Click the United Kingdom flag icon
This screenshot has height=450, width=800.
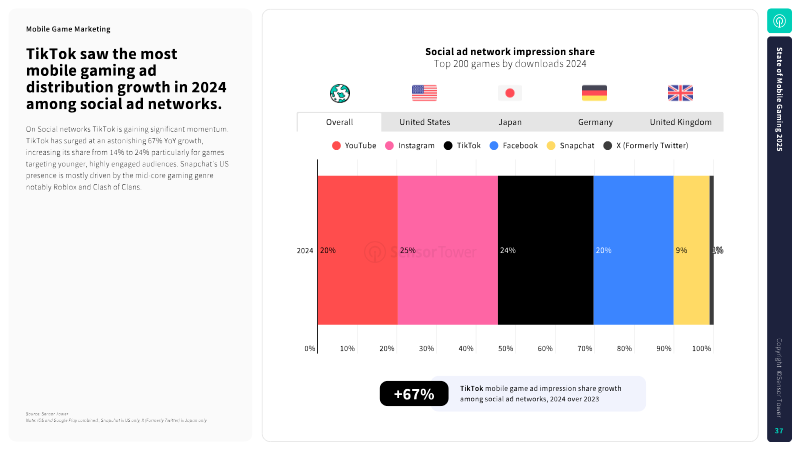(x=681, y=93)
